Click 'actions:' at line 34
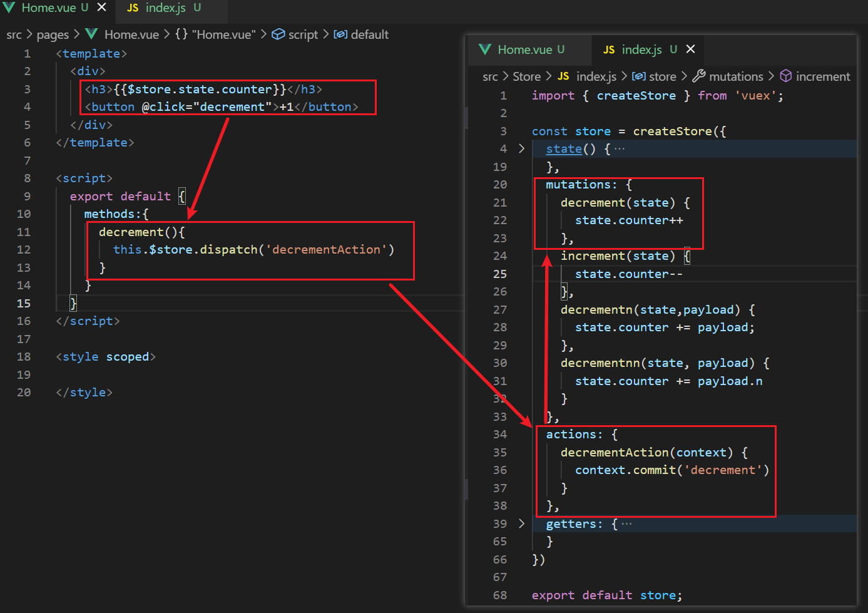This screenshot has height=613, width=868. 574,435
